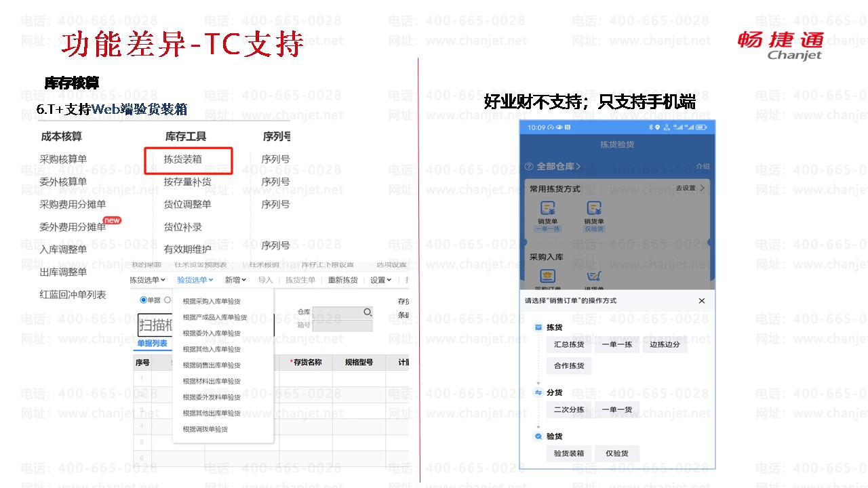Open the 设置 dropdown in the toolbar

pos(380,280)
